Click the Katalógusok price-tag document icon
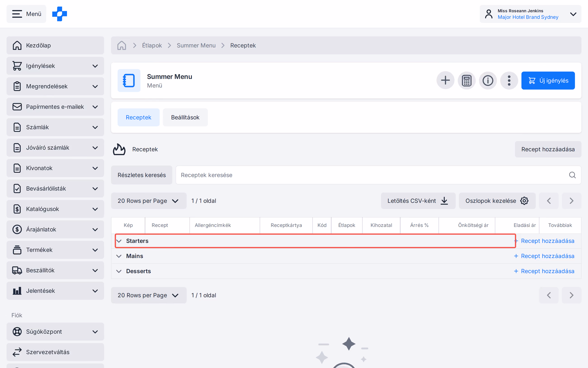Screen dimensions: 588x368 (x=17, y=209)
